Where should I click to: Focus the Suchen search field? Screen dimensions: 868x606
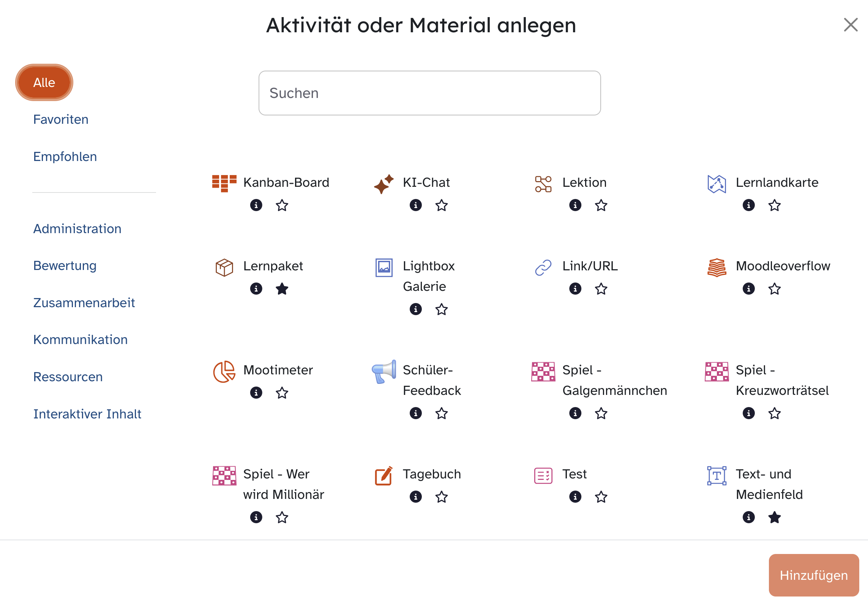tap(429, 93)
